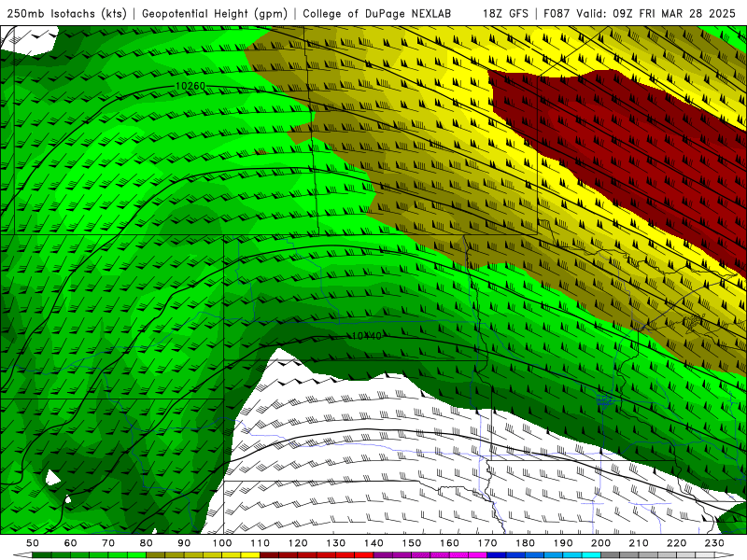The image size is (747, 560).
Task: Click the 'Geopotential Height (gpm)' title text
Action: tap(215, 13)
